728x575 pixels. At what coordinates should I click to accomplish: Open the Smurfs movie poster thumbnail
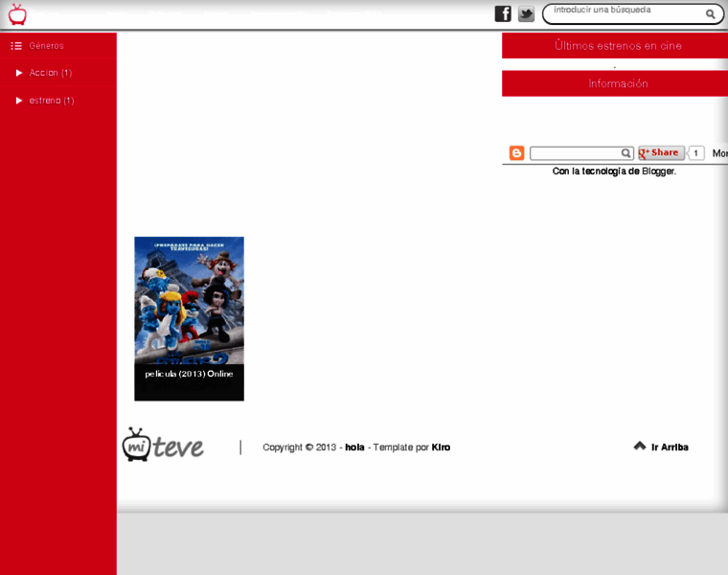[189, 302]
